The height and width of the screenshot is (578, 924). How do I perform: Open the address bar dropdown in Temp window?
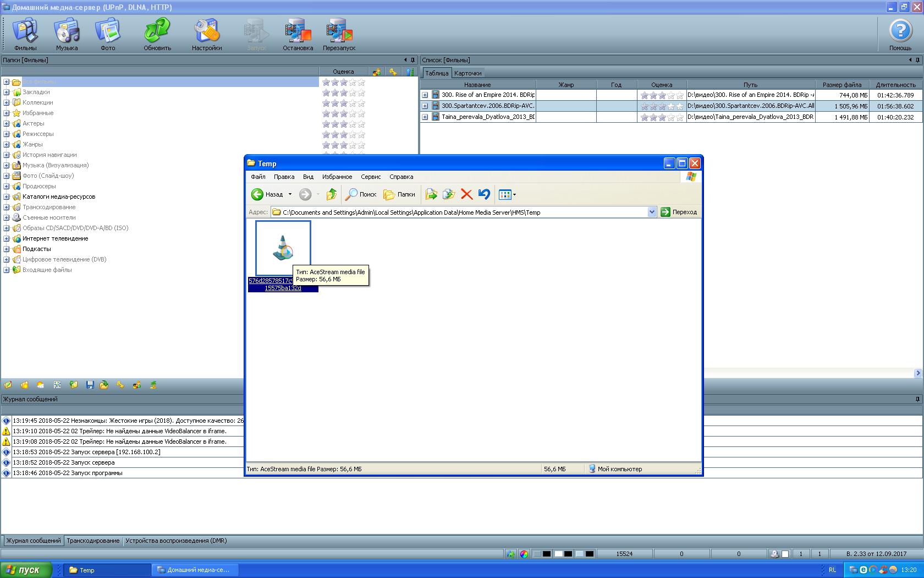pyautogui.click(x=652, y=212)
